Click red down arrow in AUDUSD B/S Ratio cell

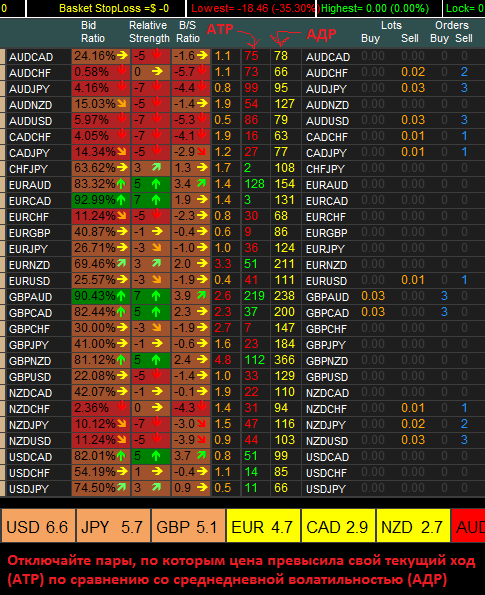[x=202, y=118]
